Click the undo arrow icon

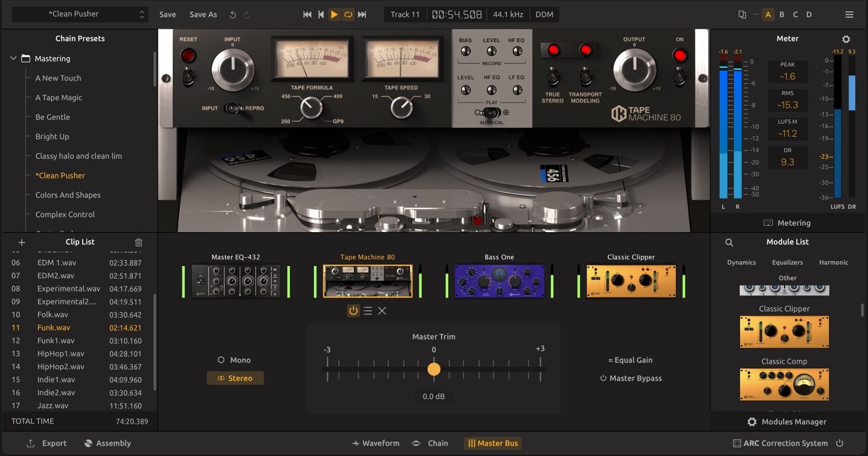233,14
